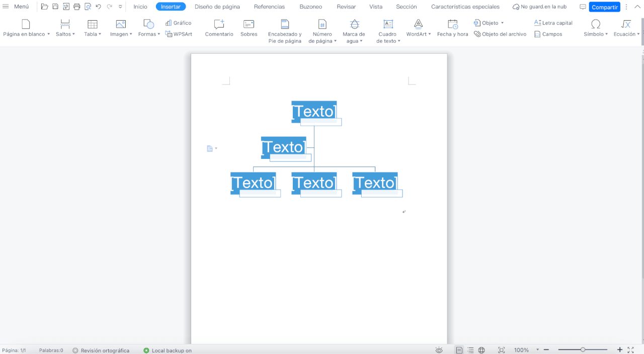Expand the Imagen dropdown arrow
The image size is (644, 354).
point(131,34)
